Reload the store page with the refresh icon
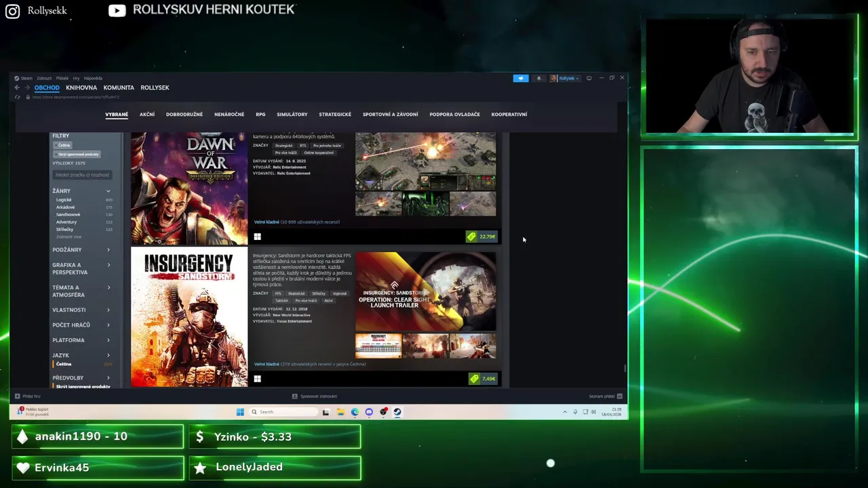The height and width of the screenshot is (488, 868). (x=18, y=97)
